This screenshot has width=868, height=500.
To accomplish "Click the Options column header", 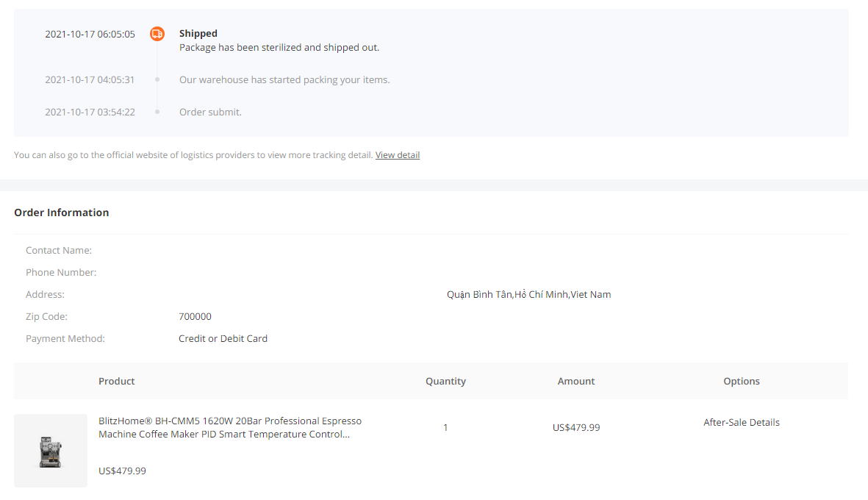I will pyautogui.click(x=742, y=382).
